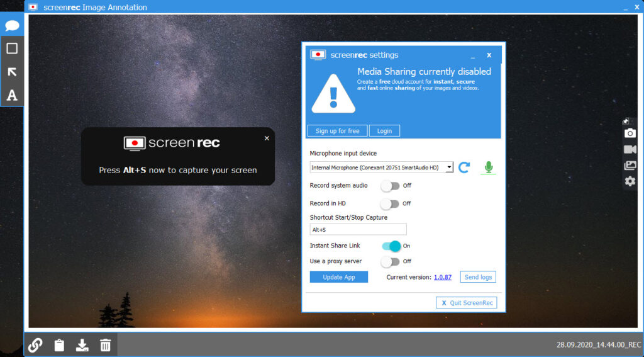This screenshot has height=357, width=644.
Task: Pin the side panel with pin icon
Action: coord(626,121)
